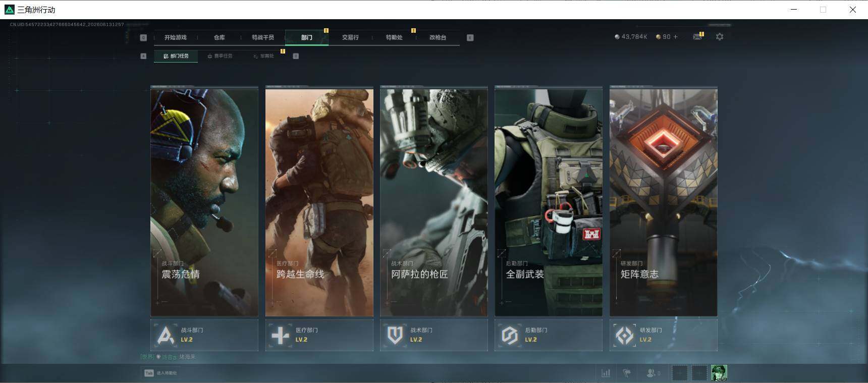This screenshot has width=868, height=383.
Task: Click the 研发部门 diamond emblem icon
Action: [625, 335]
